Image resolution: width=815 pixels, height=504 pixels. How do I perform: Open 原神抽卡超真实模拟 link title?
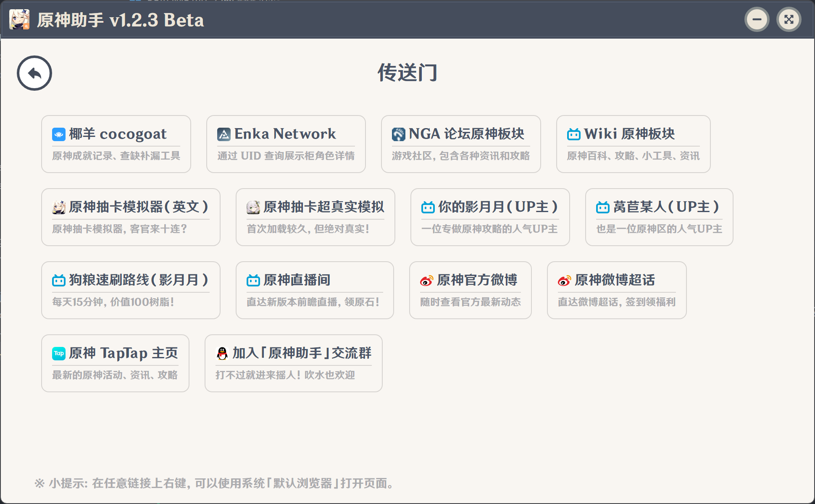tap(323, 207)
